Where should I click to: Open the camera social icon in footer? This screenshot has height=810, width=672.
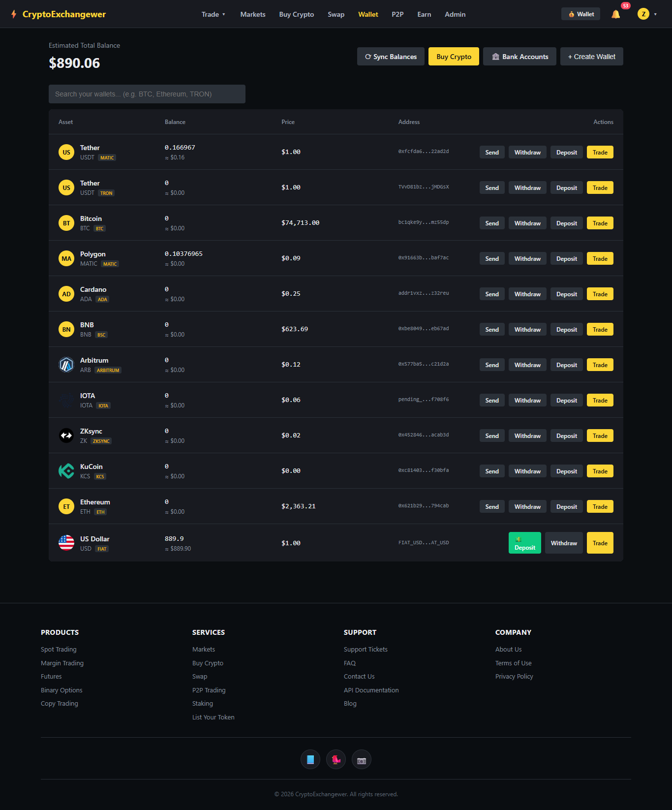coord(362,759)
